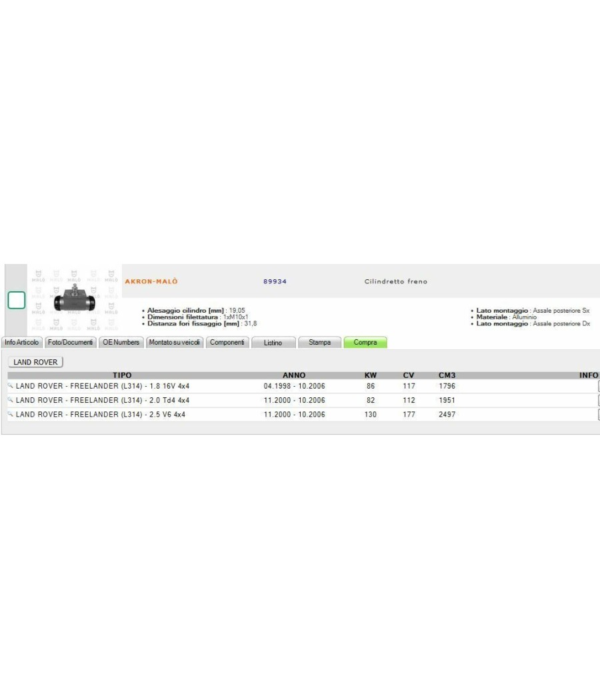Open the Foto/Documenti tab
The height and width of the screenshot is (700, 600).
tap(71, 343)
